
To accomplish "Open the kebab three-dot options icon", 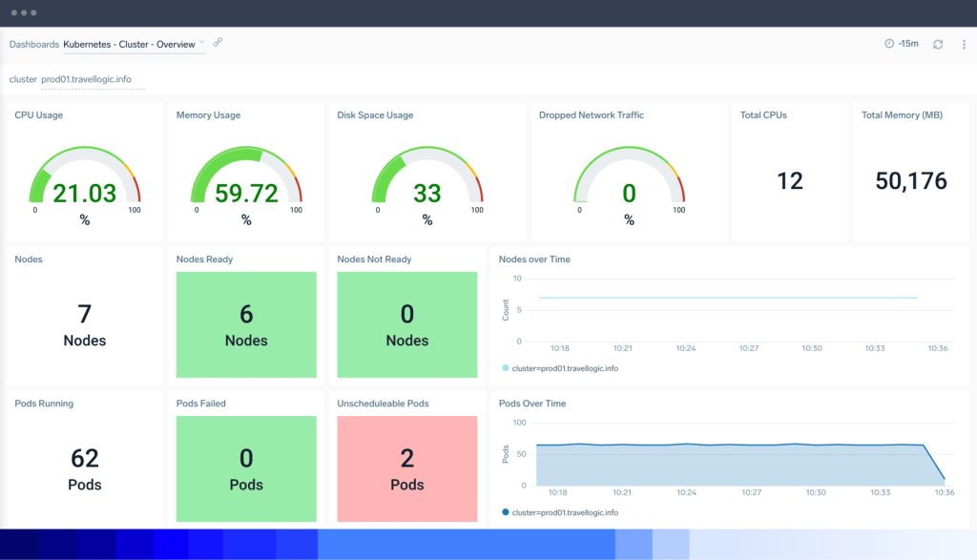I will click(x=964, y=44).
